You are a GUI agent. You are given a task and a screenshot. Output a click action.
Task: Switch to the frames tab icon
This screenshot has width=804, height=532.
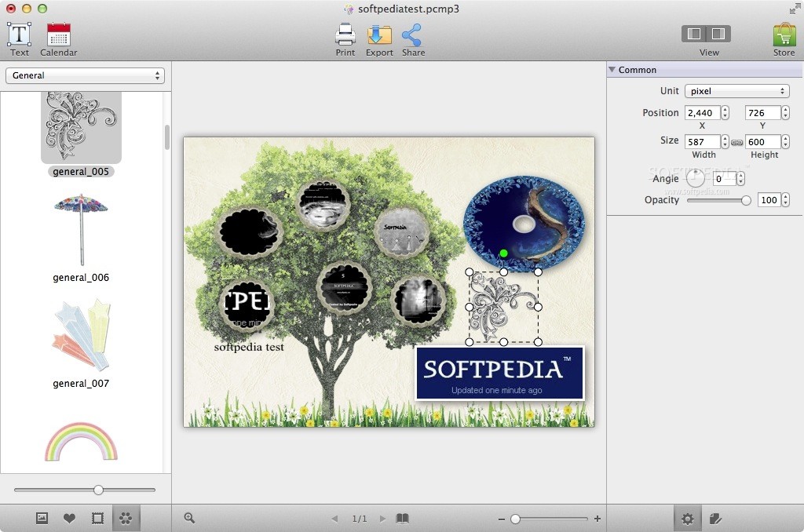click(x=97, y=518)
